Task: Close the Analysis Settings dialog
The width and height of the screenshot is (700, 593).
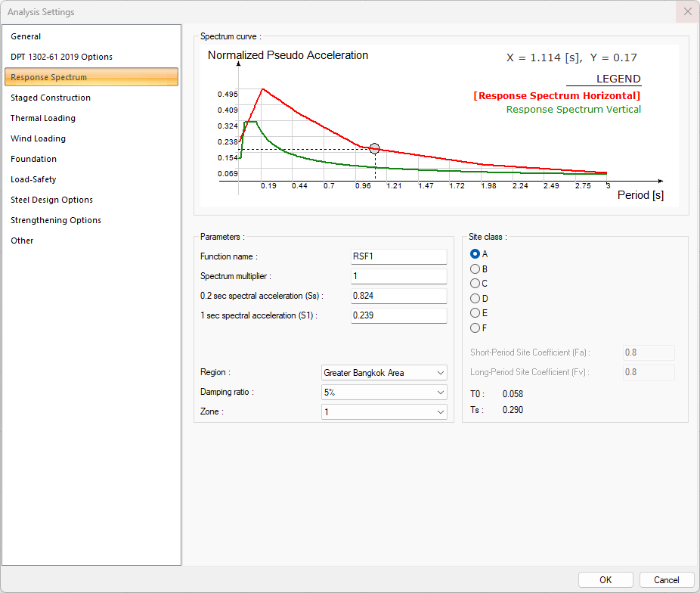Action: 687,12
